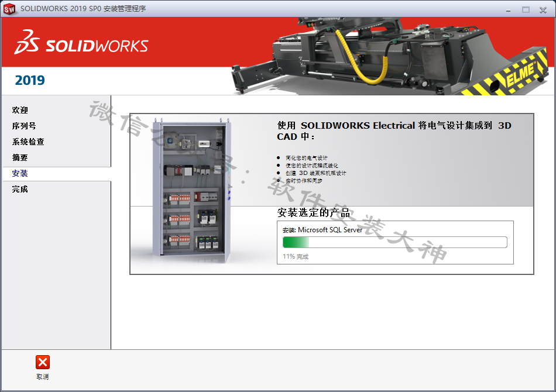The height and width of the screenshot is (392, 556).
Task: Open the 系统检查 step in sidebar
Action: [x=28, y=142]
